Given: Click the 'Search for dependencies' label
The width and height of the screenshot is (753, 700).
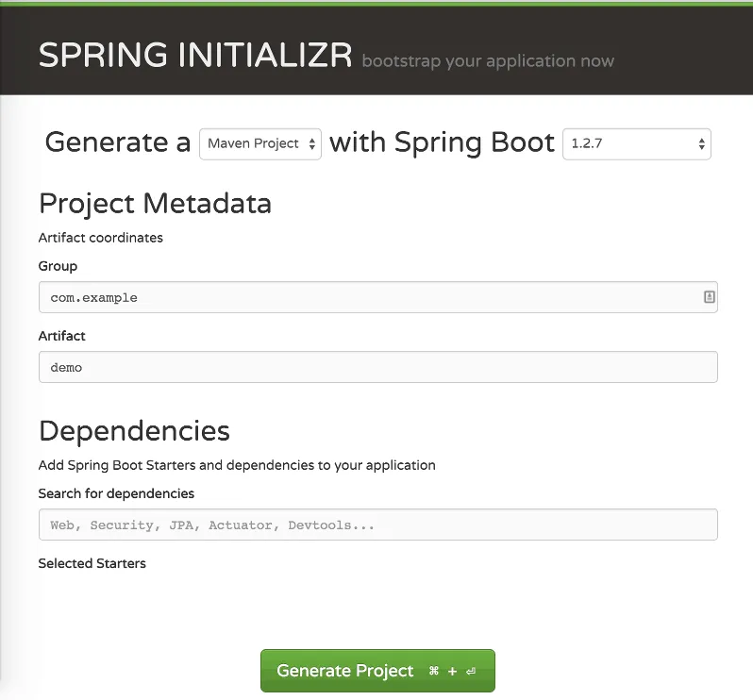Looking at the screenshot, I should click(116, 493).
